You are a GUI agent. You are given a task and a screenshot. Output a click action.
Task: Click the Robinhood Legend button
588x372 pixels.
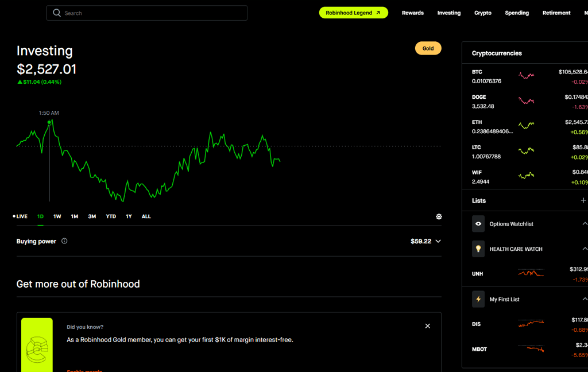point(353,13)
